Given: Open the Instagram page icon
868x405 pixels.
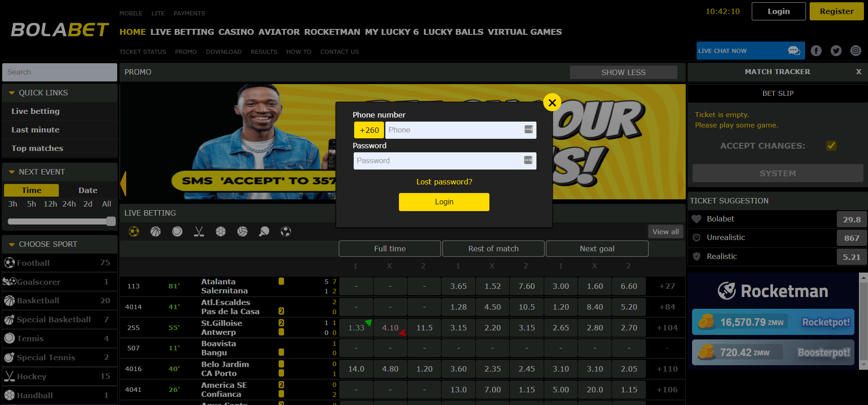Looking at the screenshot, I should 856,51.
